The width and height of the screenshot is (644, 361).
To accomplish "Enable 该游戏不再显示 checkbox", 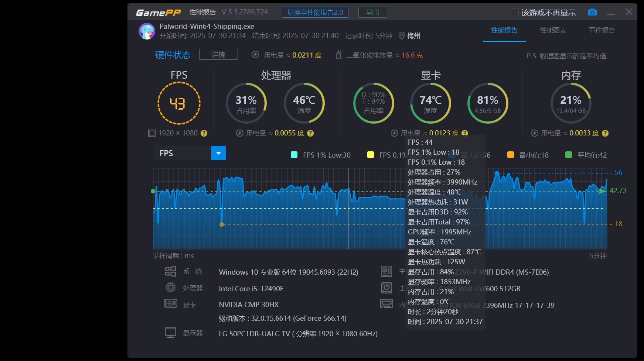I will click(x=515, y=13).
